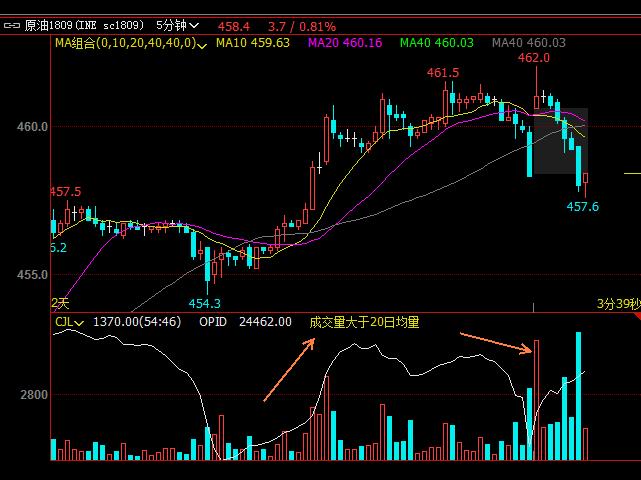Image resolution: width=641 pixels, height=480 pixels.
Task: Click the 2天 day-range label
Action: 62,302
